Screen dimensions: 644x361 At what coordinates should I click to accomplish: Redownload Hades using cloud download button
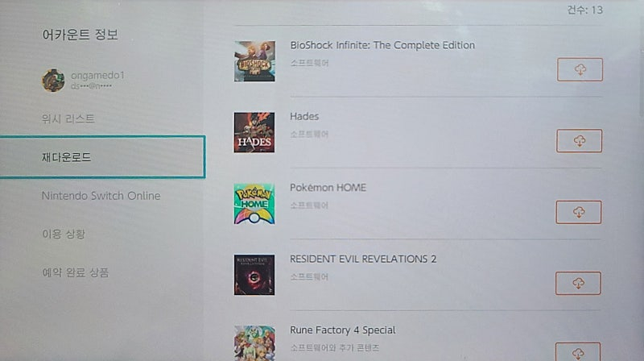point(579,141)
